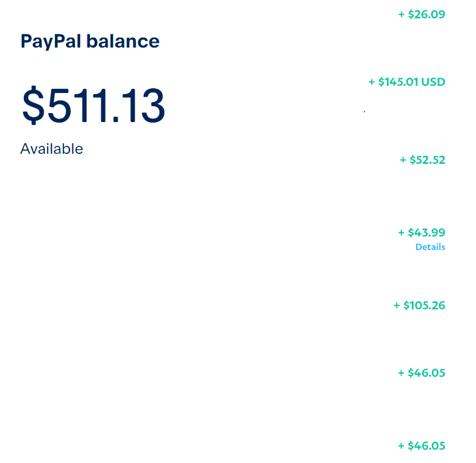View the + $105.26 transaction
476x463 pixels.
(x=419, y=305)
